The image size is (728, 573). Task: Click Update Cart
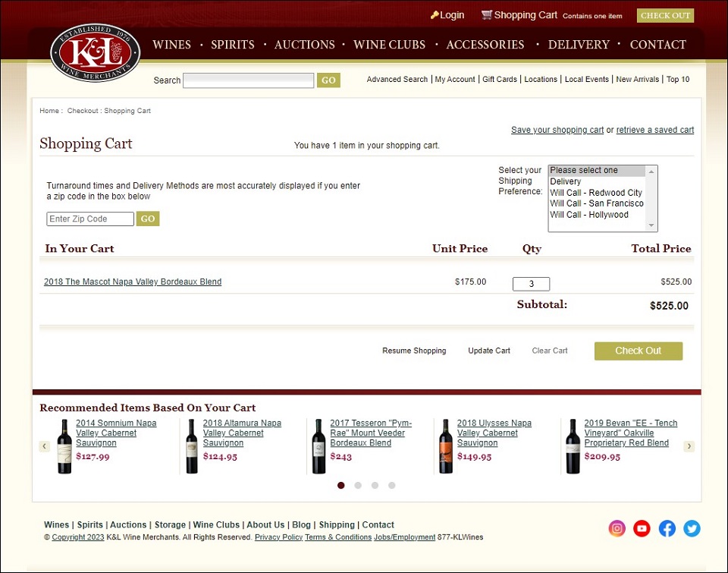coord(489,351)
